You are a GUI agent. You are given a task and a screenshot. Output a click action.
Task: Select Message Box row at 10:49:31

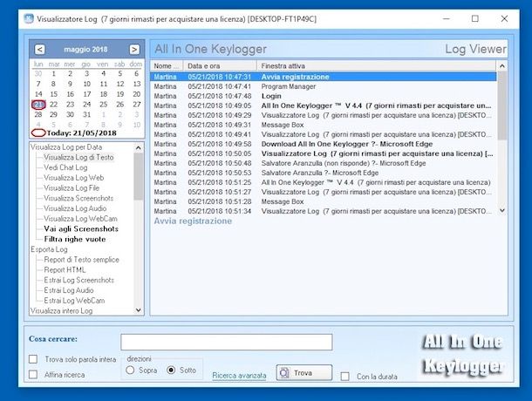pos(324,125)
